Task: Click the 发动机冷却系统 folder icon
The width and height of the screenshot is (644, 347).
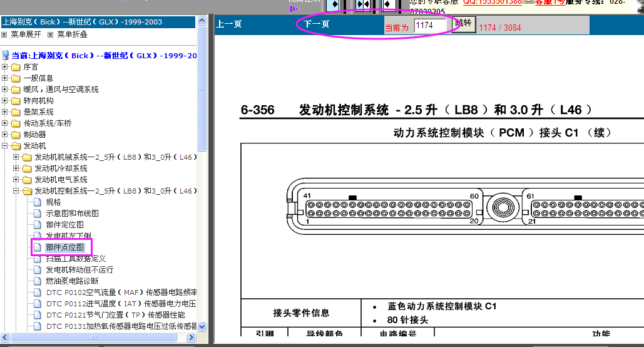Action: point(27,168)
